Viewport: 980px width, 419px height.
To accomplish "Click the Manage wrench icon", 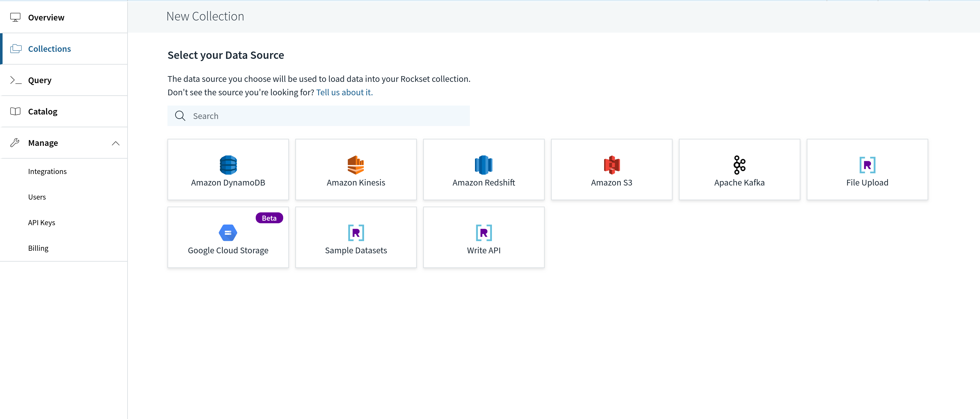I will click(15, 143).
